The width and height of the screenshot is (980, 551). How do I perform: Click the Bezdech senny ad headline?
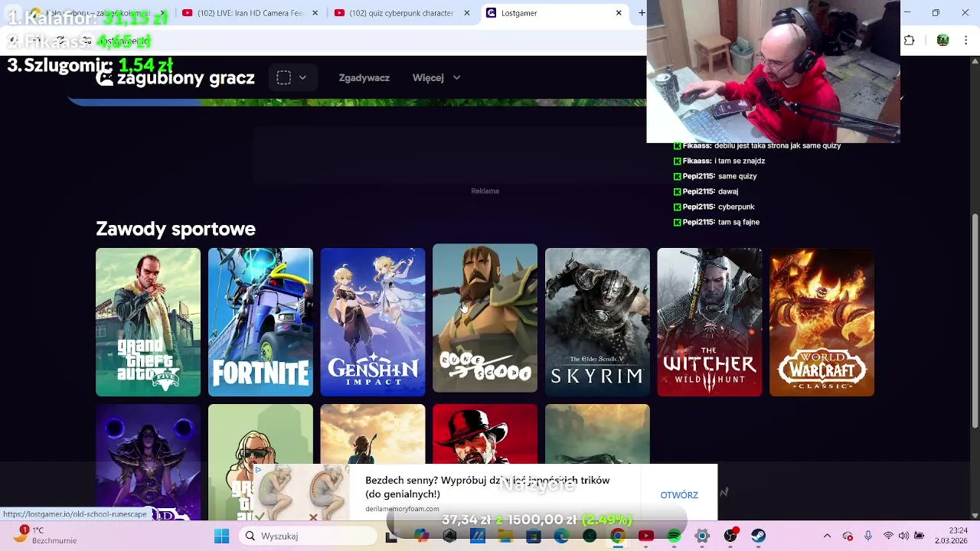[x=487, y=487]
